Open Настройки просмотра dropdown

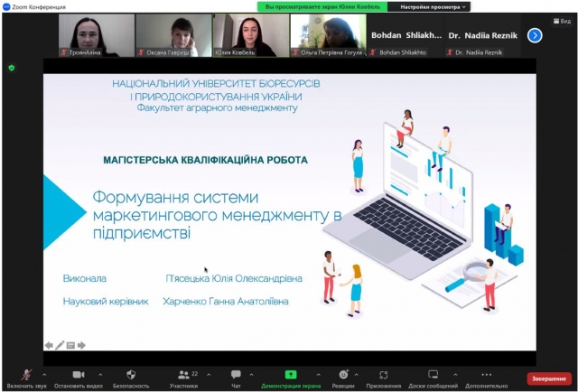click(433, 7)
